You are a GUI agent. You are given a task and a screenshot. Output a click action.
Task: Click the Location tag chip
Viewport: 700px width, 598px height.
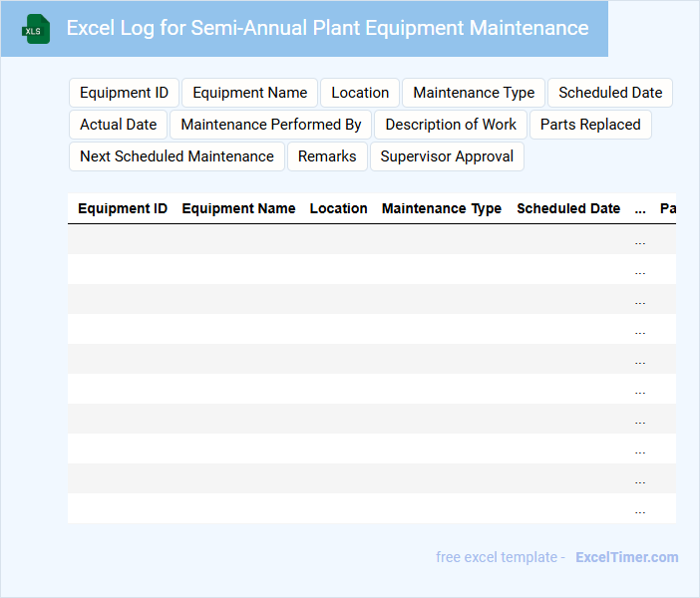pos(360,93)
